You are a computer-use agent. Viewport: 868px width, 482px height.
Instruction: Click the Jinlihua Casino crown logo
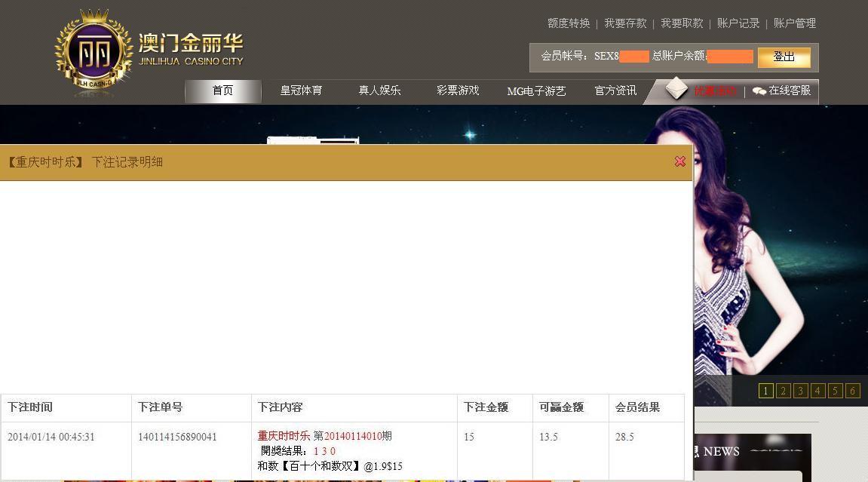(x=94, y=51)
